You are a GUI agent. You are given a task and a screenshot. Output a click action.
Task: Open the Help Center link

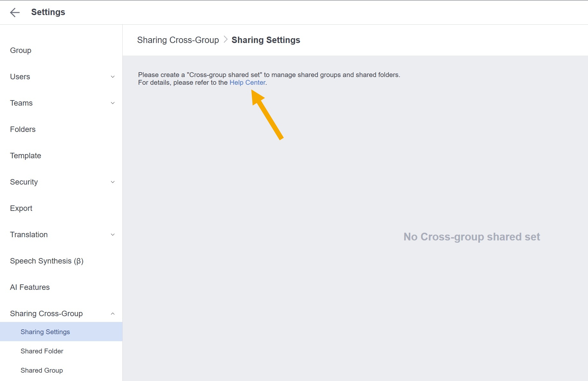pyautogui.click(x=248, y=82)
